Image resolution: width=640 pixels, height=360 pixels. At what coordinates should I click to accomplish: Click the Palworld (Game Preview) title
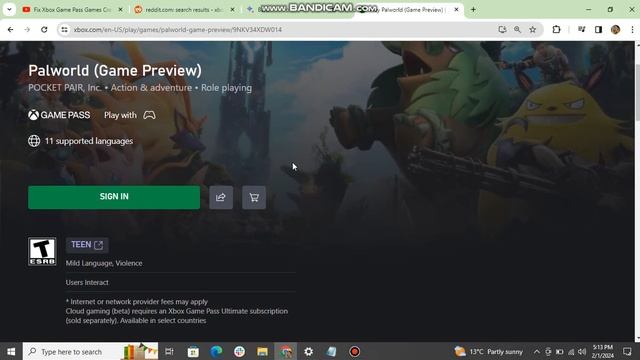click(x=115, y=70)
